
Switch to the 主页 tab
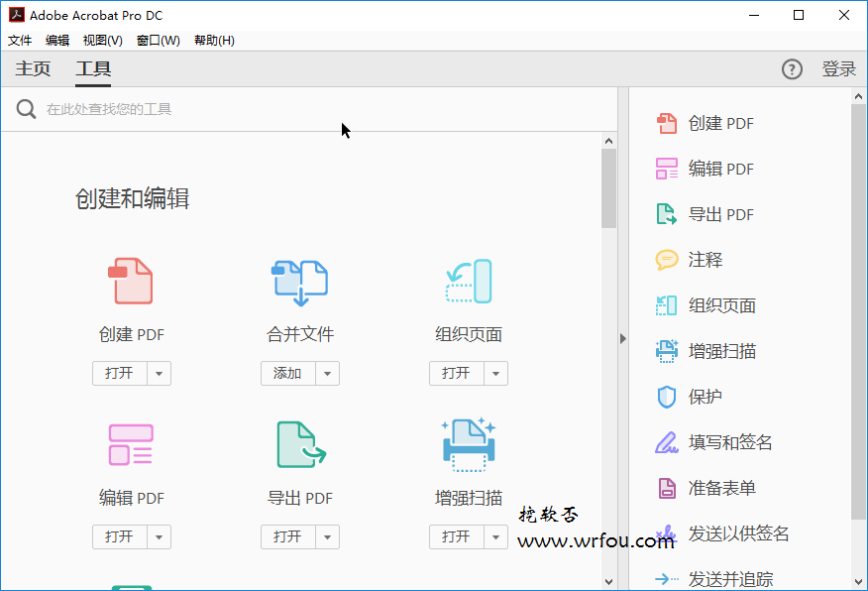[32, 68]
